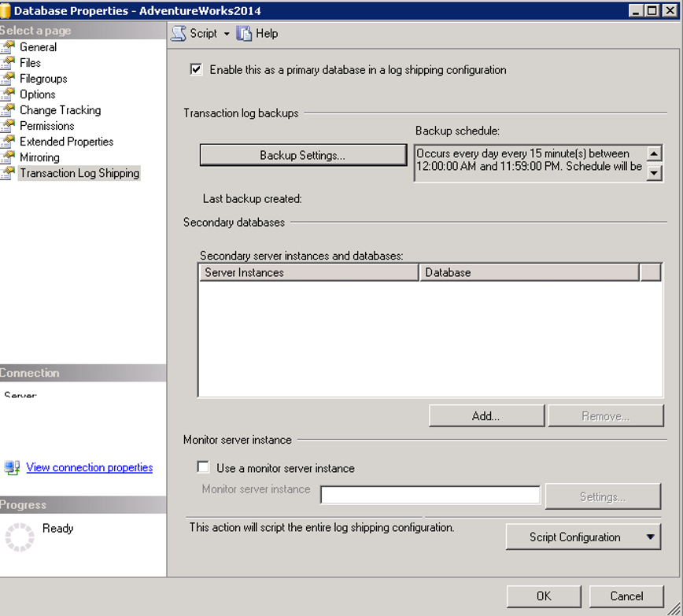Click the 'Ready' progress status text
The height and width of the screenshot is (616, 683).
pos(58,529)
